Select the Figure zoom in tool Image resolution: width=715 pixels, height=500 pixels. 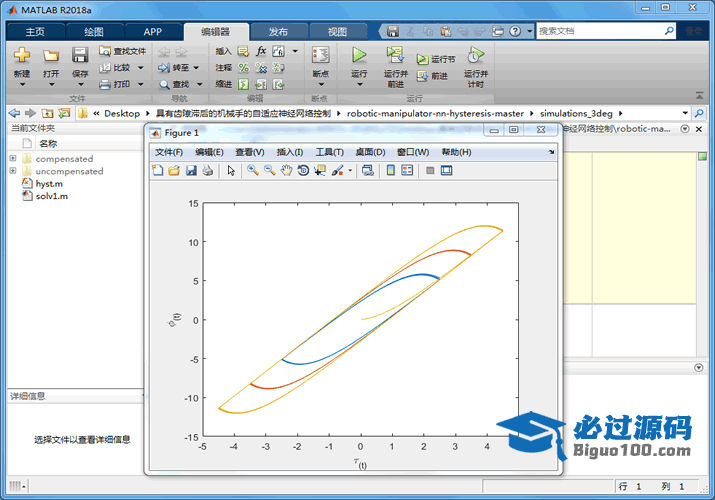252,170
